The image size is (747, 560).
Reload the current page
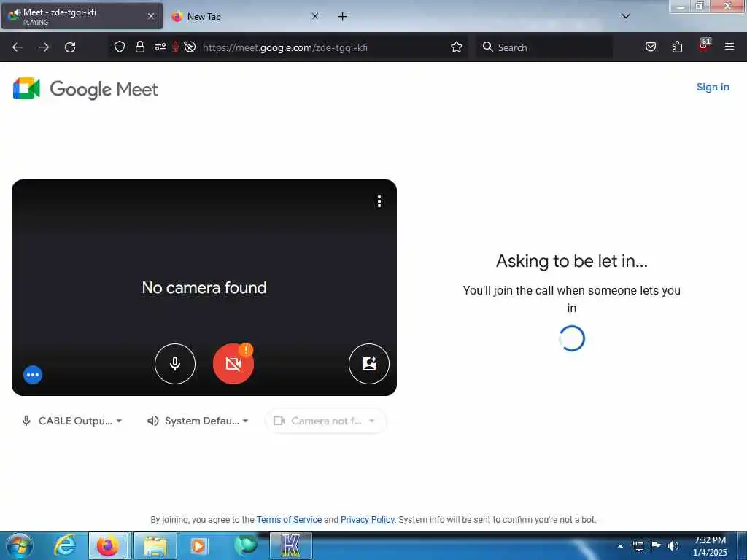click(70, 47)
